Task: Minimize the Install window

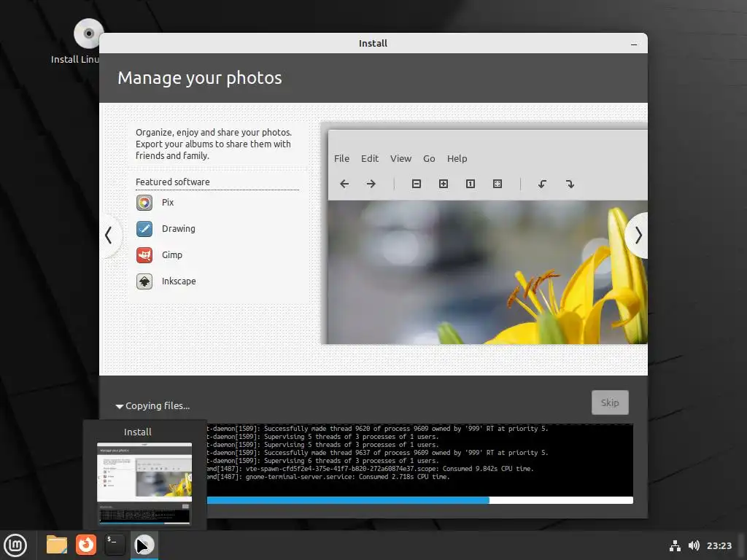Action: coord(634,44)
